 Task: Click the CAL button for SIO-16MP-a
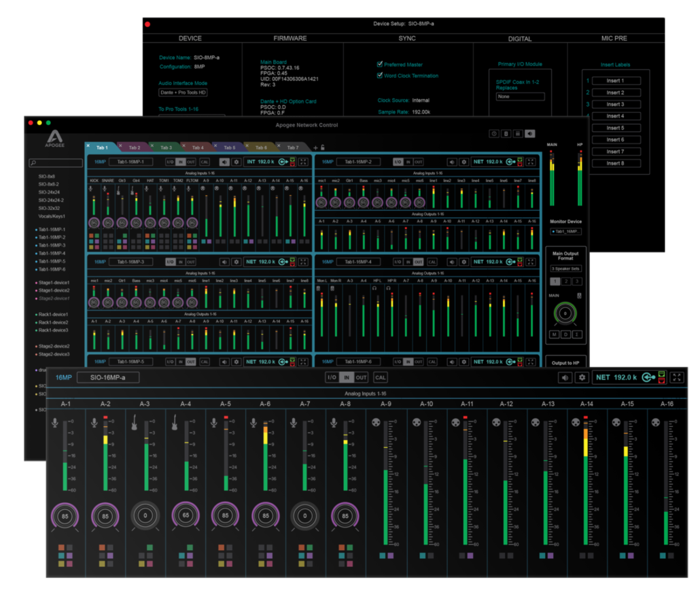[x=381, y=377]
